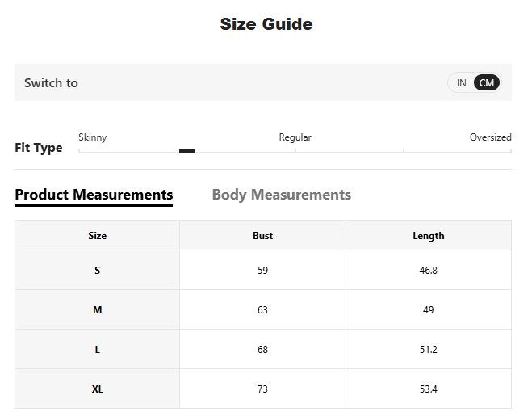Click the Bust column header
This screenshot has width=532, height=416.
point(262,236)
